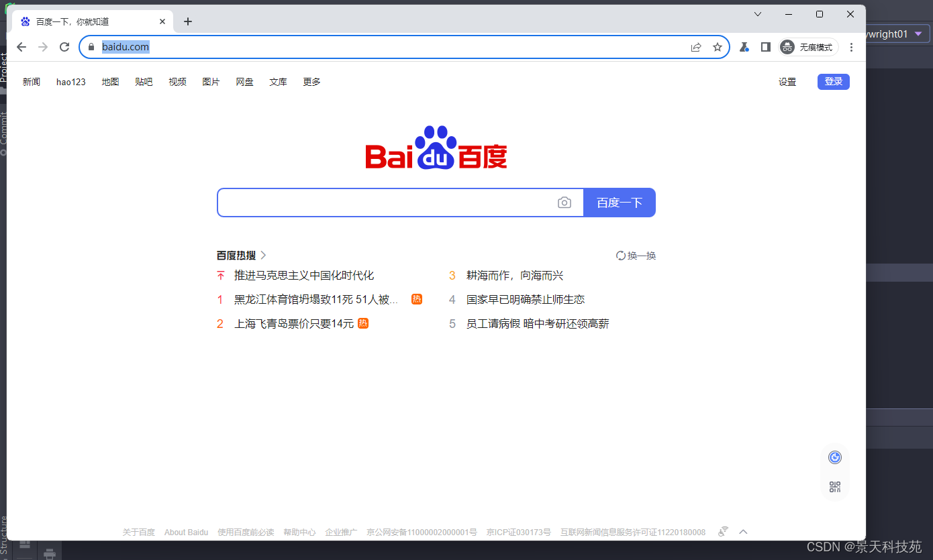Viewport: 933px width, 560px height.
Task: Collapse the footer with the up chevron
Action: click(x=743, y=532)
